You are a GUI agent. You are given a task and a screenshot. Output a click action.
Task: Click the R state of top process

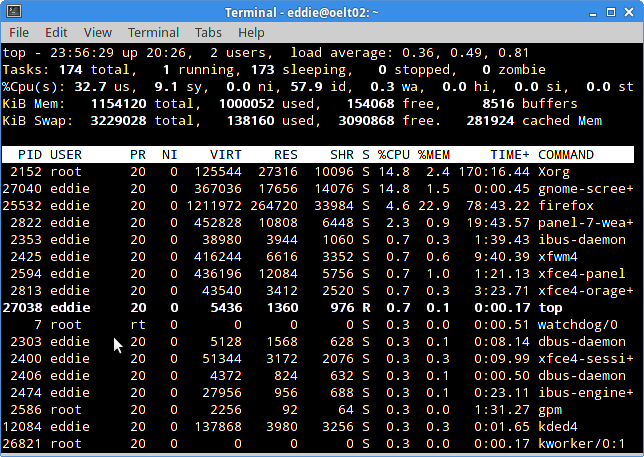tap(366, 308)
